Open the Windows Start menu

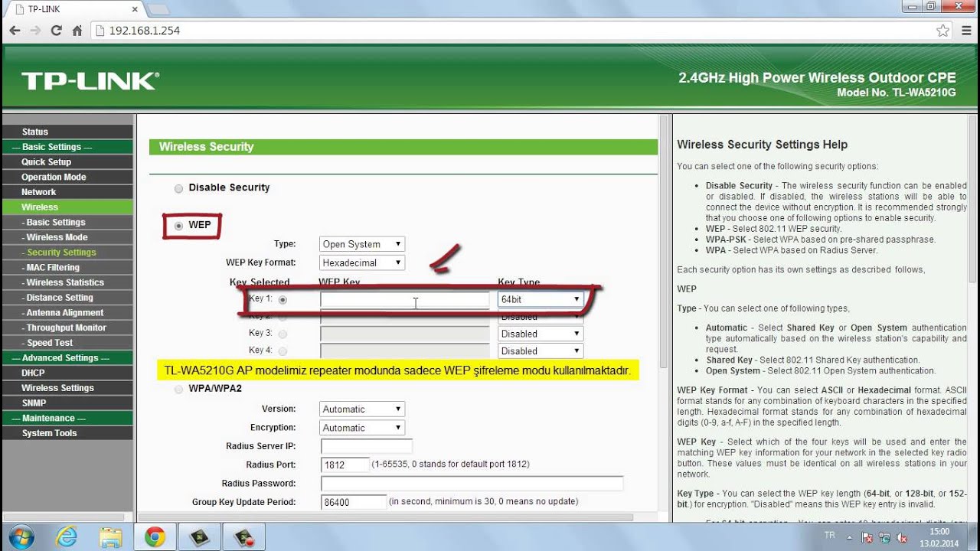(x=21, y=536)
